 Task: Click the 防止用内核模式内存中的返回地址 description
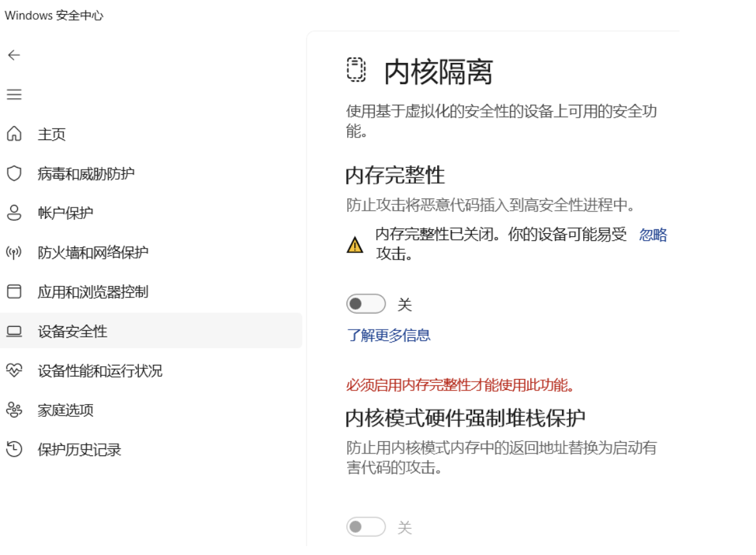click(x=501, y=457)
